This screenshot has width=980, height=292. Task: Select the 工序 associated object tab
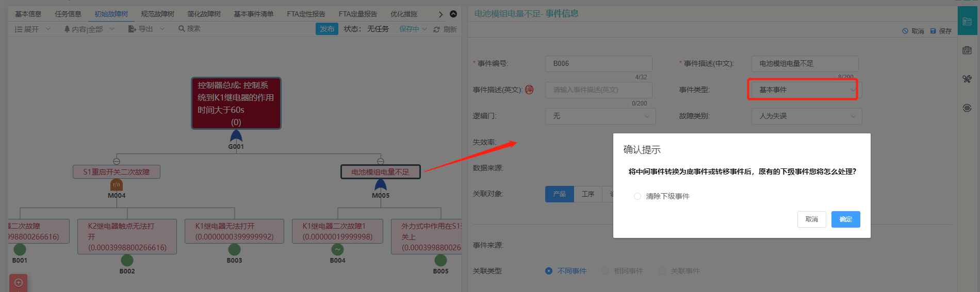click(588, 194)
